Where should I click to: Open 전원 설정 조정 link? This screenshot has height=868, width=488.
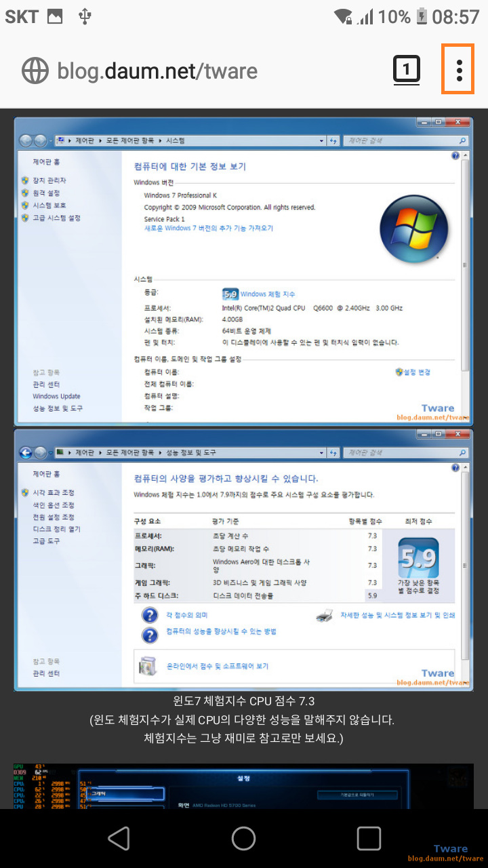point(53,517)
